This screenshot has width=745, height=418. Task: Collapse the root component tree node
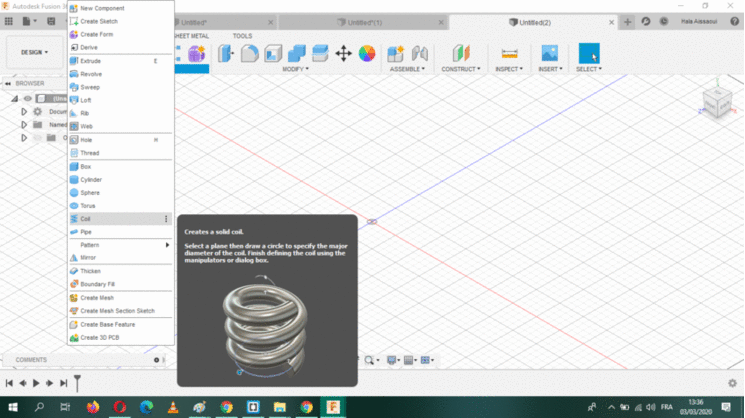pos(14,99)
